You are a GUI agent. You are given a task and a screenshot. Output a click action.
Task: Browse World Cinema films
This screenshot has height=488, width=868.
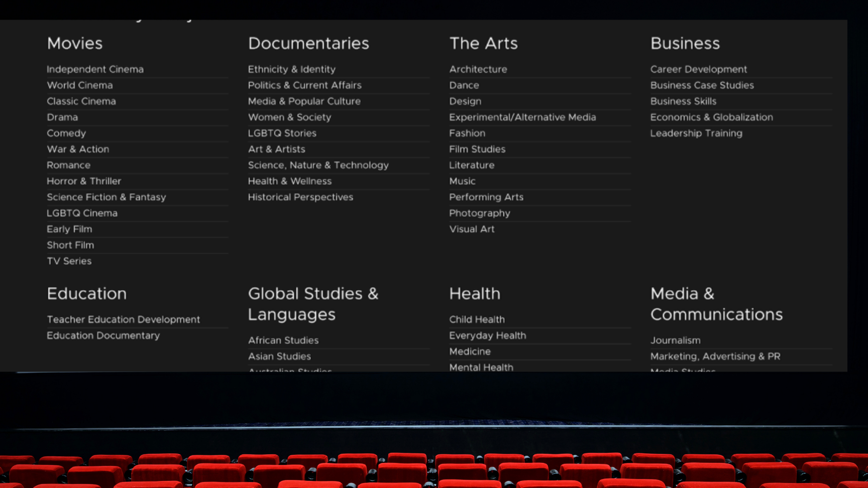79,85
